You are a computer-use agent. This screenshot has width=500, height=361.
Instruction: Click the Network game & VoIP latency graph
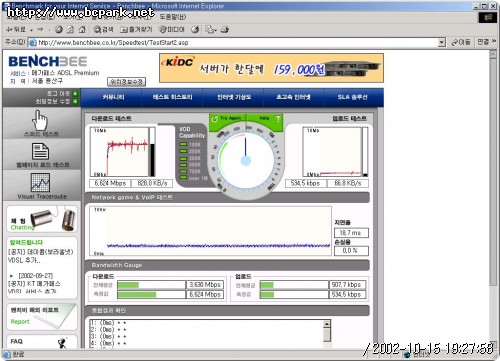pos(211,231)
